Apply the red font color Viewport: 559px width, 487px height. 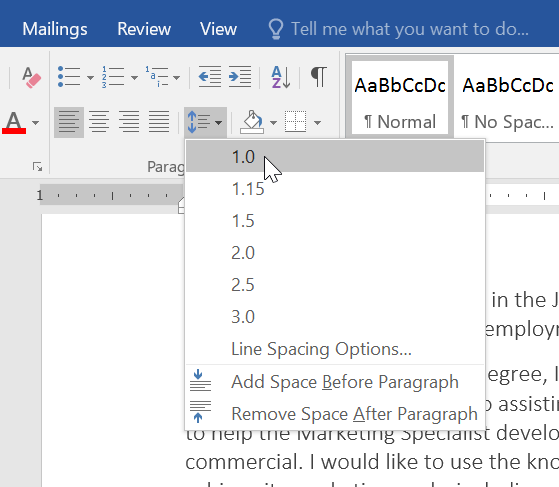coord(14,122)
